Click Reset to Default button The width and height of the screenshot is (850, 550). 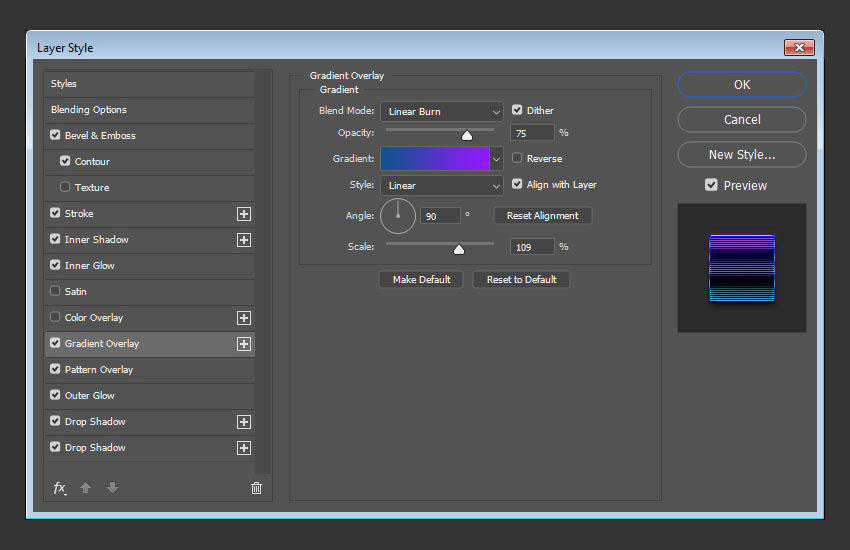click(x=521, y=280)
